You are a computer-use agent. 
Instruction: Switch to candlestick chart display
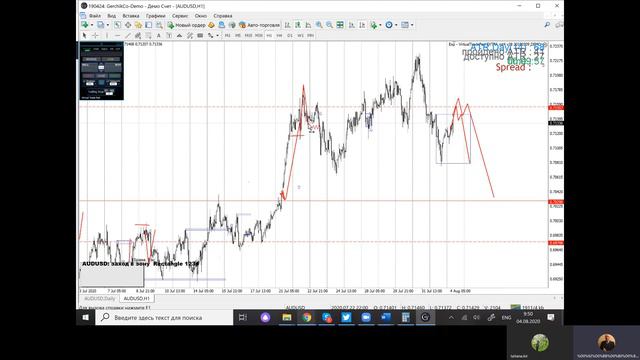298,25
